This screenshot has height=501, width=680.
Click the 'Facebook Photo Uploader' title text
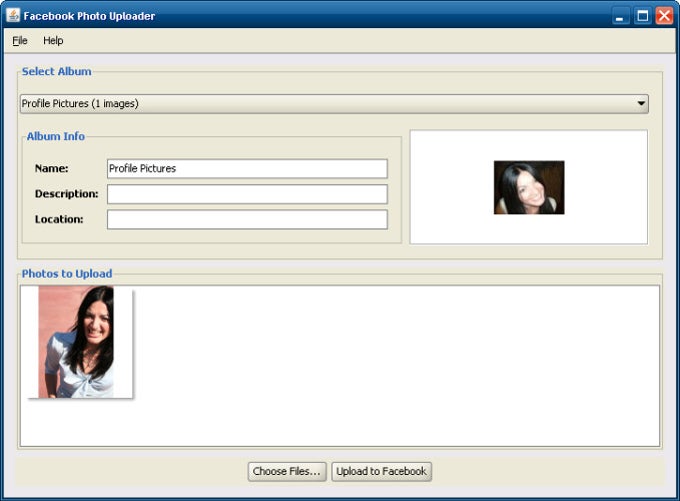pos(89,16)
